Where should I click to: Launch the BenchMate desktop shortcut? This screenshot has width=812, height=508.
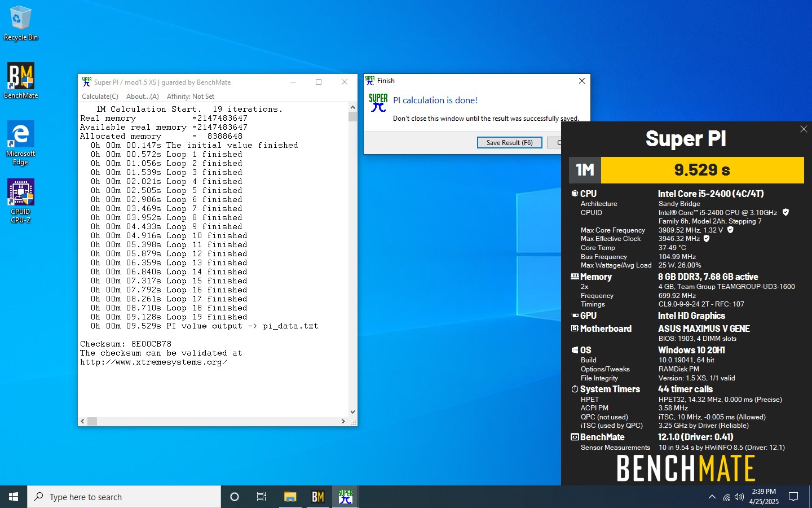tap(21, 81)
